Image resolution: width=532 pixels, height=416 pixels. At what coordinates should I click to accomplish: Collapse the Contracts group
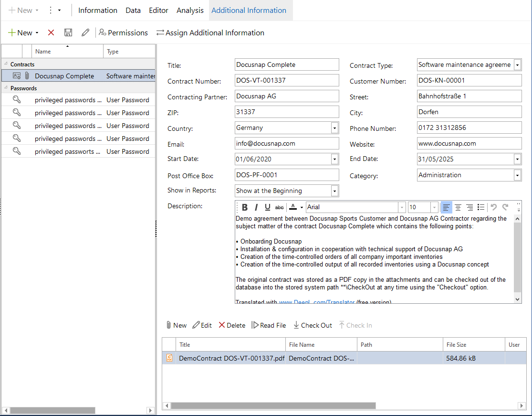coord(6,64)
